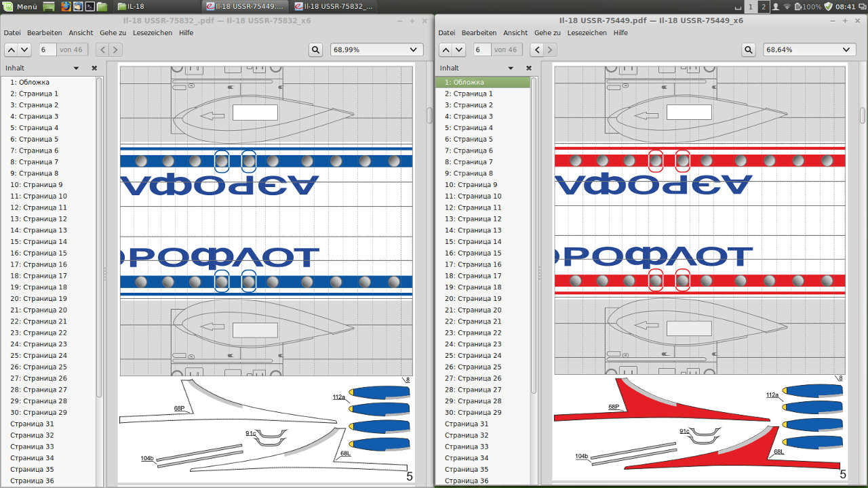The image size is (868, 488).
Task: Open Lesezeichen menu in USSR-75449 window
Action: click(587, 33)
